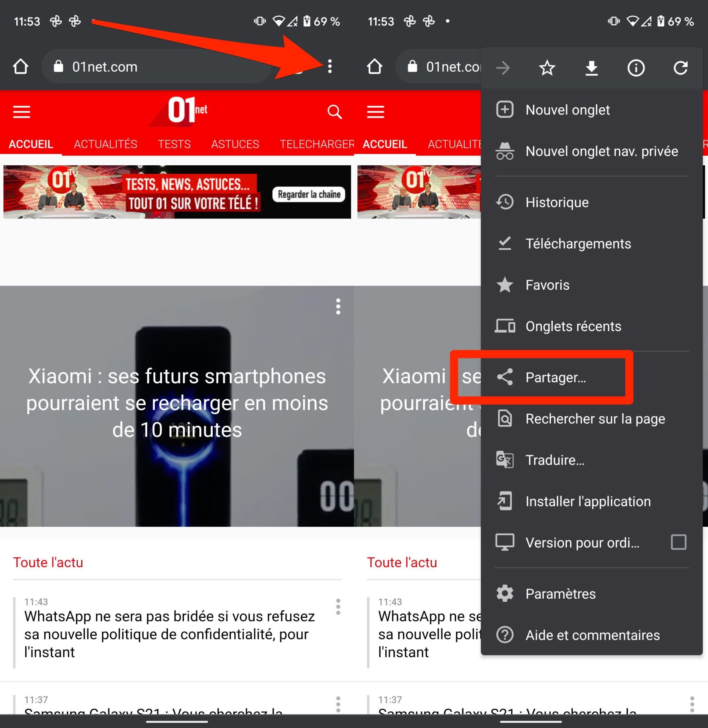The width and height of the screenshot is (708, 728).
Task: Open the Xiaomi smartphones headline article in left screenshot
Action: [x=177, y=403]
